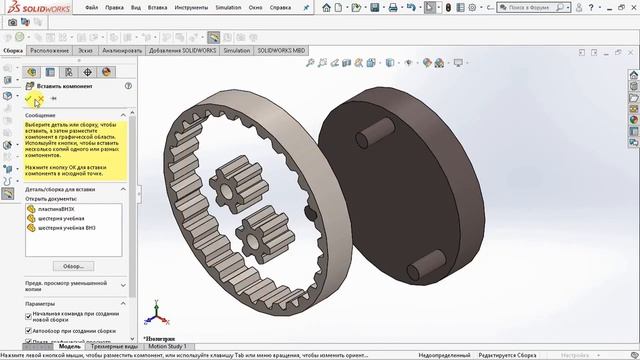This screenshot has width=640, height=360.
Task: Click the Edit Appearance color ball icon
Action: pyautogui.click(x=427, y=62)
